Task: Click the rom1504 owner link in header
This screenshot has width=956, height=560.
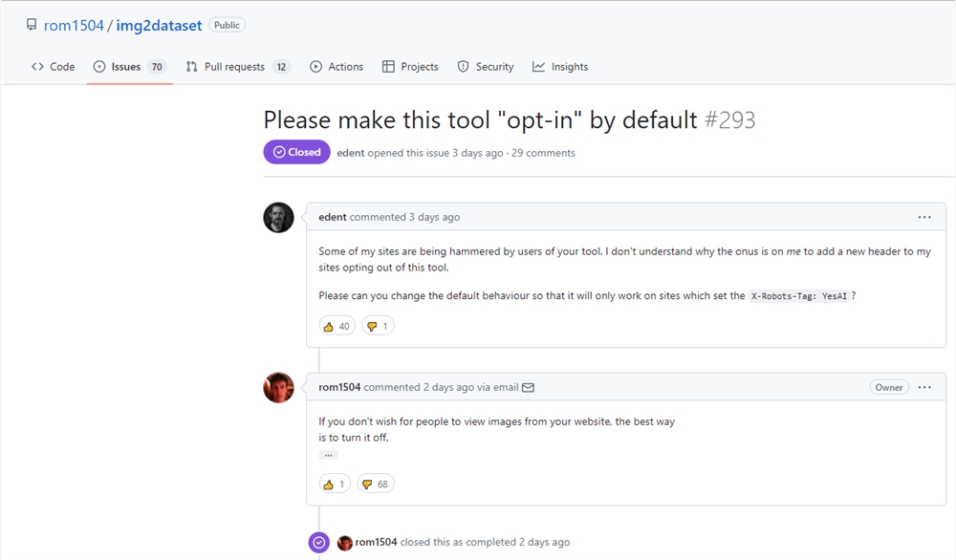Action: click(x=74, y=26)
